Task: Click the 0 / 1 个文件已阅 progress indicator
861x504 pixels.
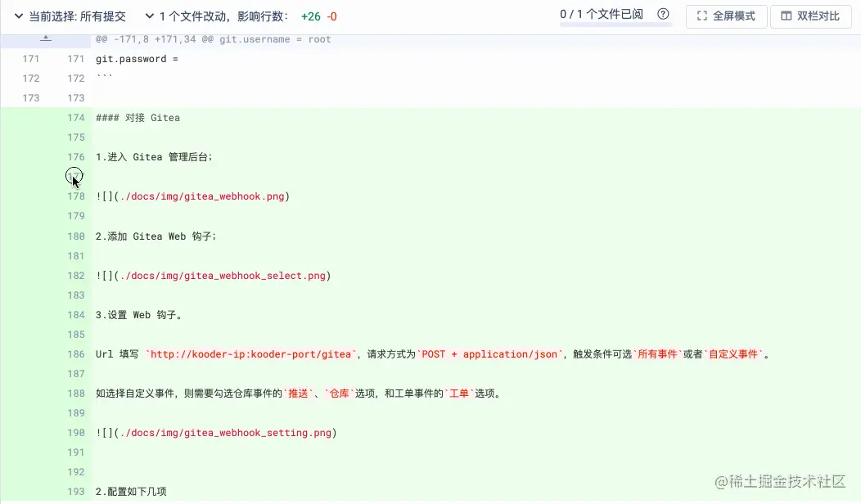Action: (x=602, y=14)
